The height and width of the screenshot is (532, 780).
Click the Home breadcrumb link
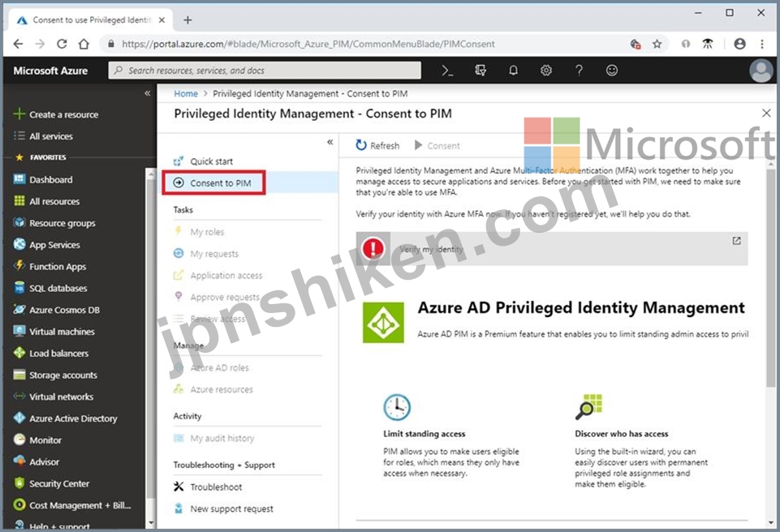pos(186,93)
